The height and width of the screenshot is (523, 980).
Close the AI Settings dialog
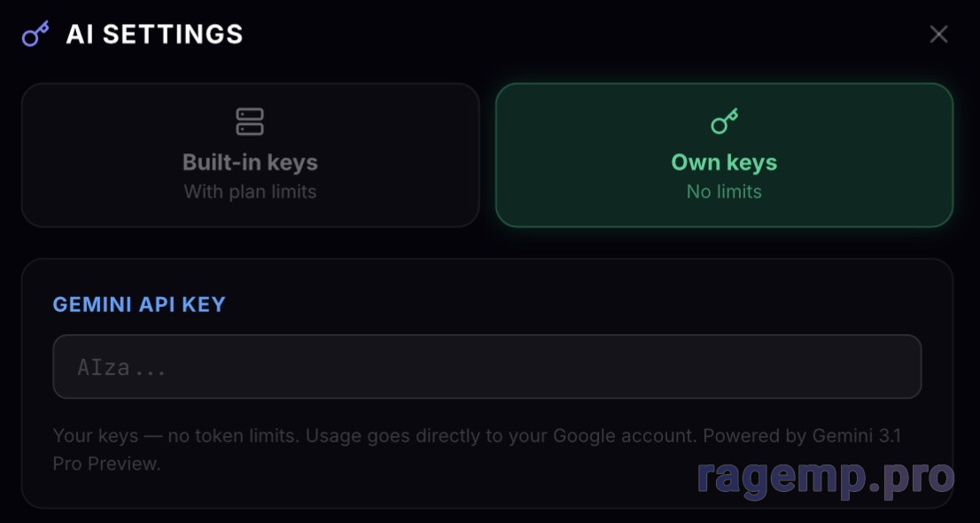tap(938, 35)
